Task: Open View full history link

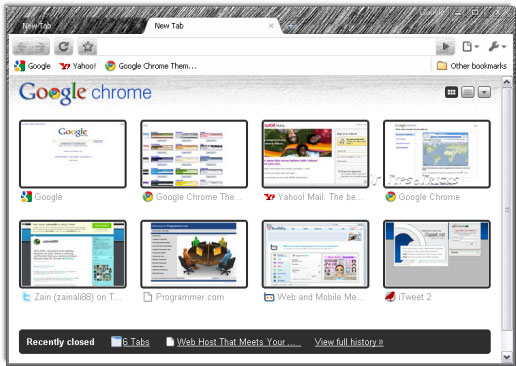Action: point(349,342)
